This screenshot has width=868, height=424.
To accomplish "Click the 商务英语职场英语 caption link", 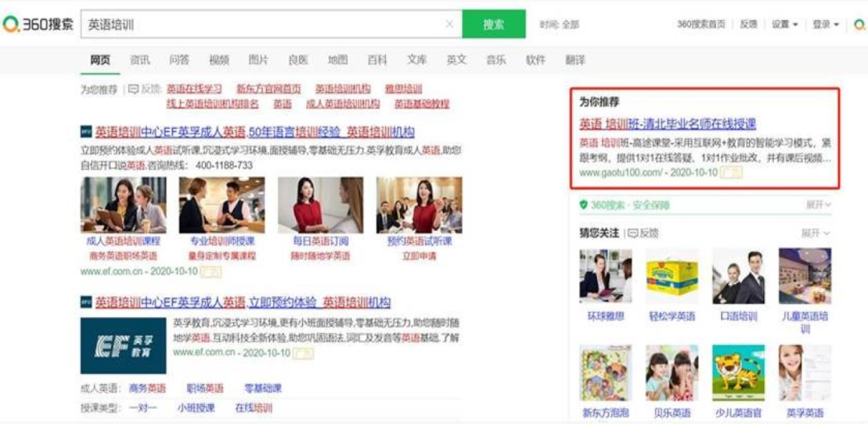I will [x=124, y=256].
